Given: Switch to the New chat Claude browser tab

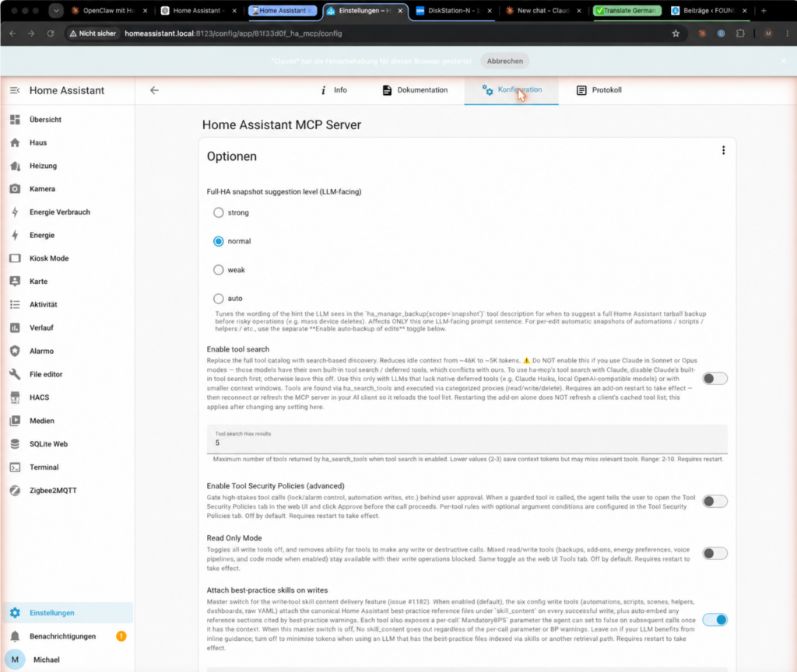Looking at the screenshot, I should (x=542, y=10).
